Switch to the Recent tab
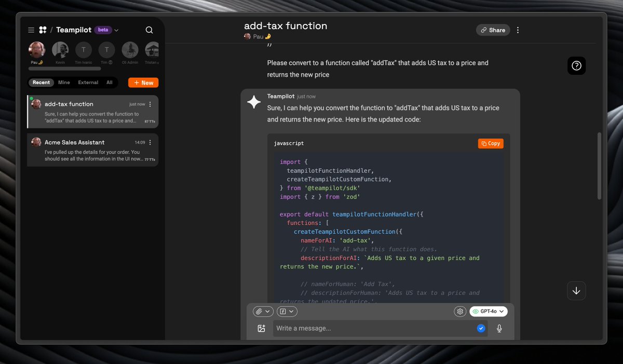 pos(41,83)
